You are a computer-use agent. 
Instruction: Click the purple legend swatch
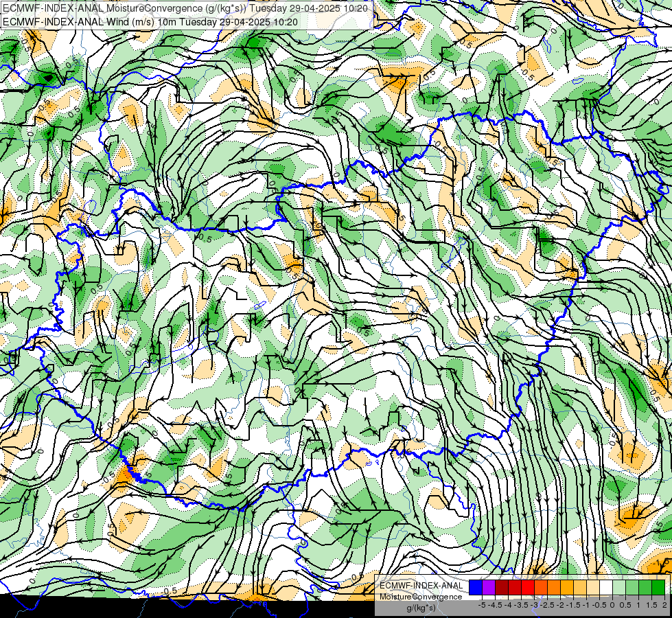pos(489,587)
